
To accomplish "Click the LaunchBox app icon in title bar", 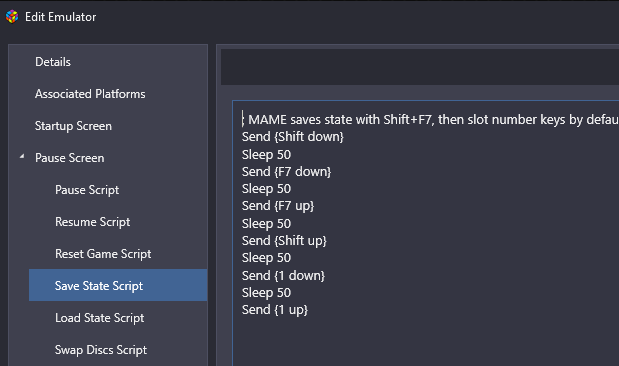I will point(12,17).
